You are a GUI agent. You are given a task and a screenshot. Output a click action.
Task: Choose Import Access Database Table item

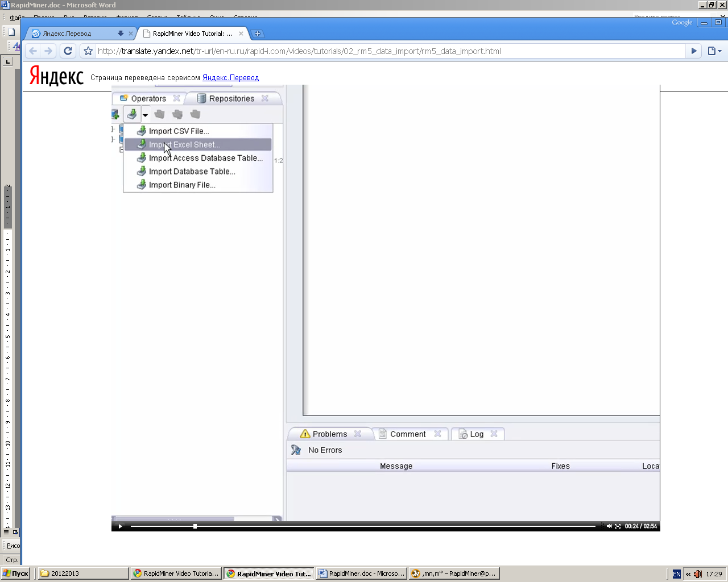tap(198, 158)
